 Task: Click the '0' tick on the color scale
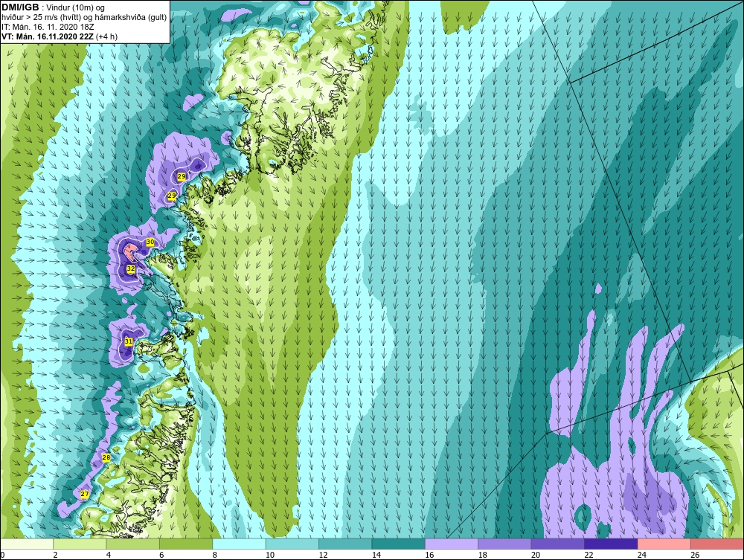click(x=2, y=555)
